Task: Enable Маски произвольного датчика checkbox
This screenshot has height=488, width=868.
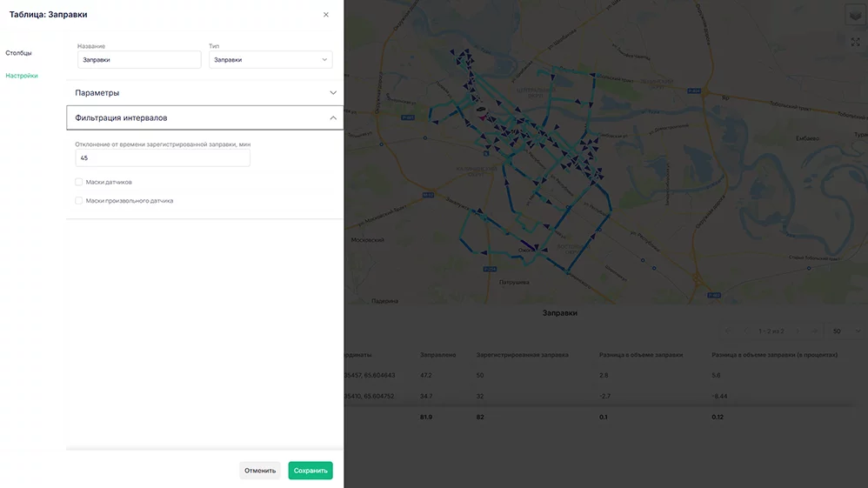Action: coord(78,201)
